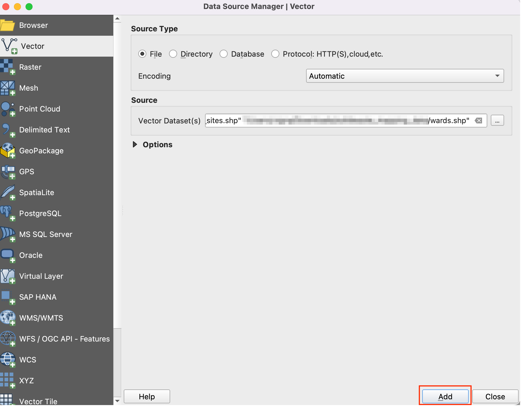Click the sidebar scroll up arrow

click(x=117, y=19)
